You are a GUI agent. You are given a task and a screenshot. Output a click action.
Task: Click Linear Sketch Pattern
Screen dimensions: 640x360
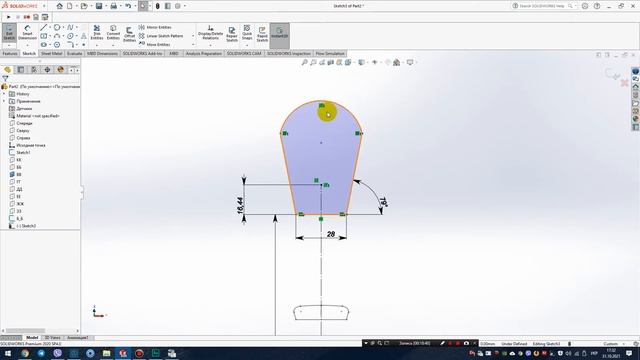pos(161,36)
